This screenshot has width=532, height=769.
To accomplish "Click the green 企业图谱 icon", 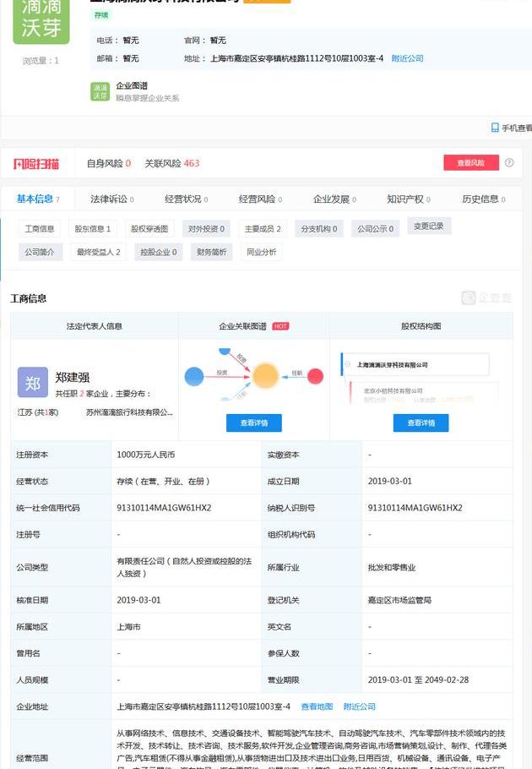I will (100, 91).
